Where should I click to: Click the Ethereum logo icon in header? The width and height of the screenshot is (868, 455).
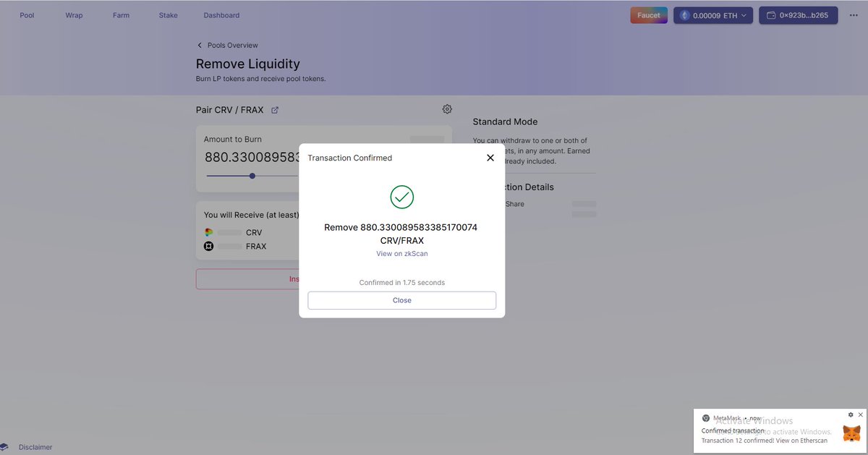coord(684,15)
